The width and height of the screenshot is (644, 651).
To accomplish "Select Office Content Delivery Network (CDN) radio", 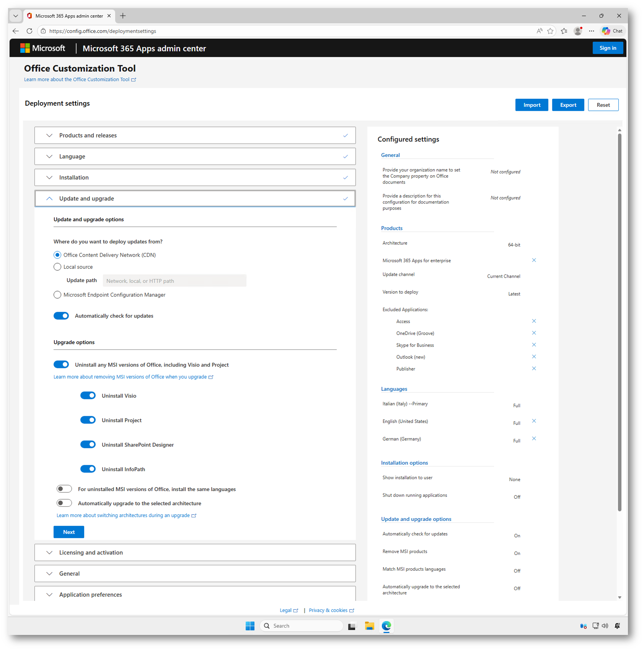I will (x=57, y=255).
